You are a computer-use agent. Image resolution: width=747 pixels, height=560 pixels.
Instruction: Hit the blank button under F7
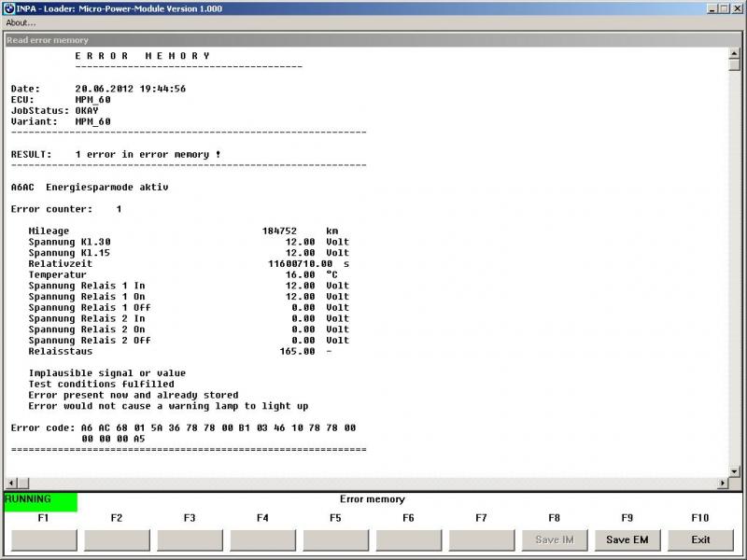[x=481, y=539]
